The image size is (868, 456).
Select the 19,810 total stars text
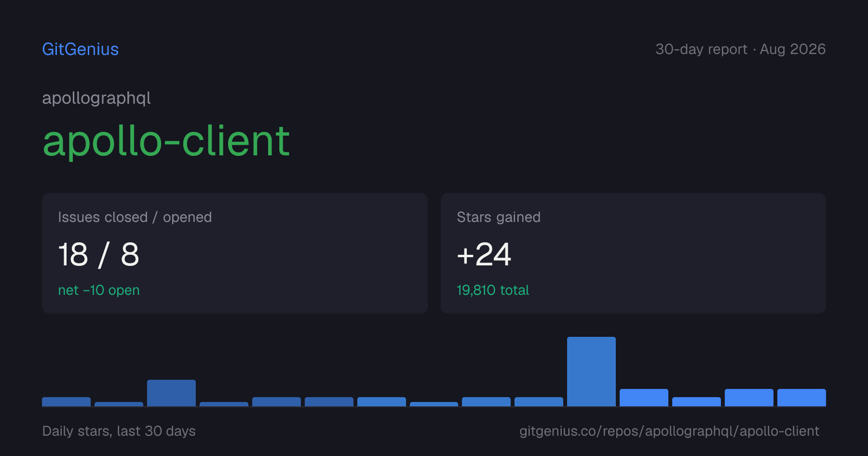tap(493, 290)
